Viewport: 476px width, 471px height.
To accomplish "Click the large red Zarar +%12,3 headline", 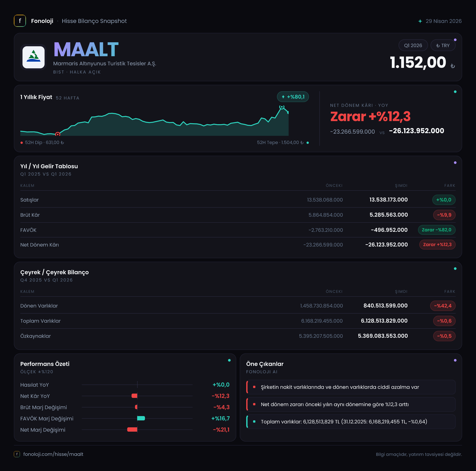I will [x=370, y=117].
